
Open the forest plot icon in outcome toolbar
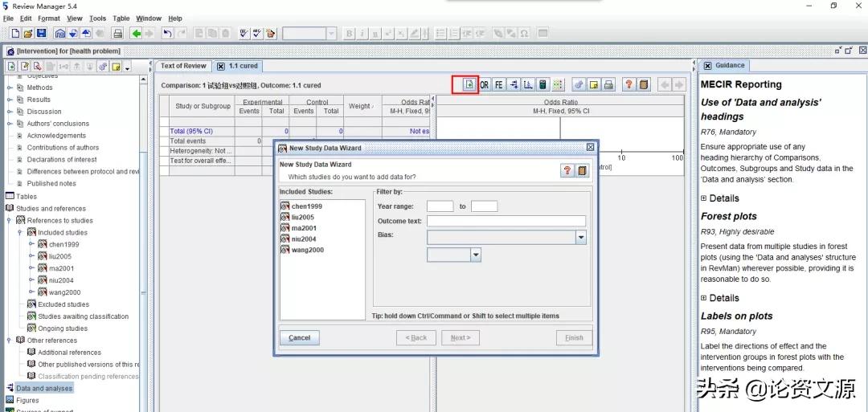point(514,84)
